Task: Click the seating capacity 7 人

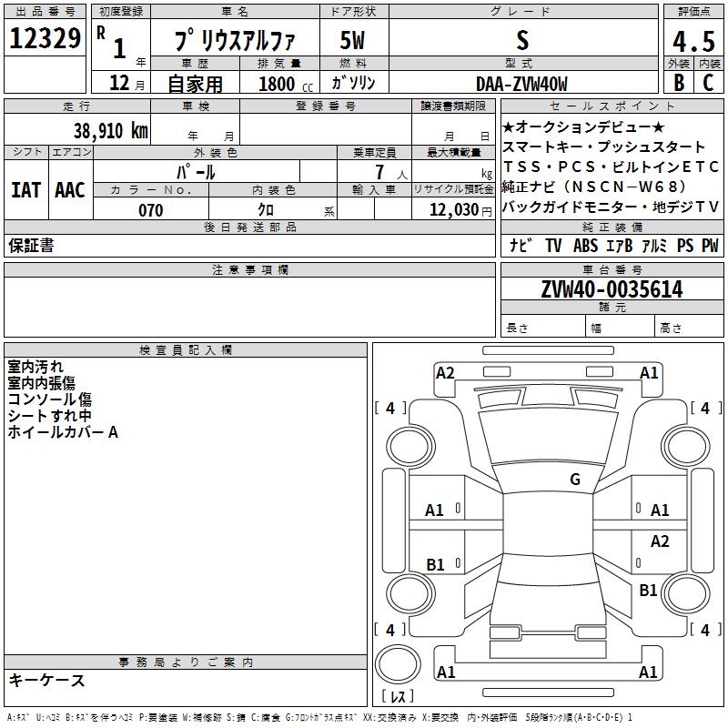Action: pos(391,172)
